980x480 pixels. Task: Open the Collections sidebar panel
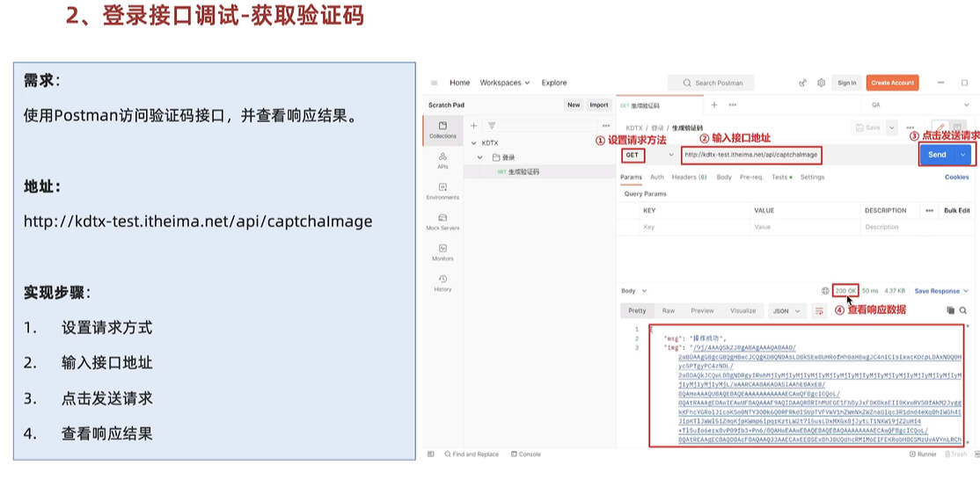(x=442, y=130)
